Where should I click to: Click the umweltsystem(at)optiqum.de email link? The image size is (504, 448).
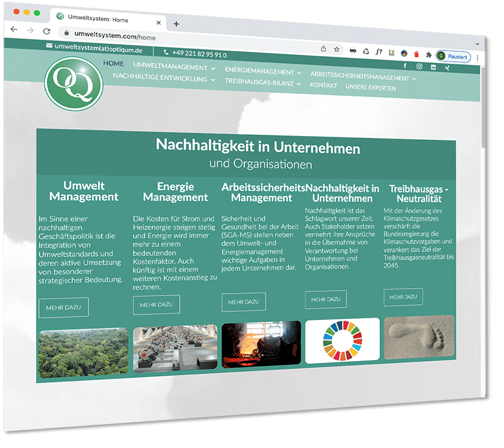point(98,49)
